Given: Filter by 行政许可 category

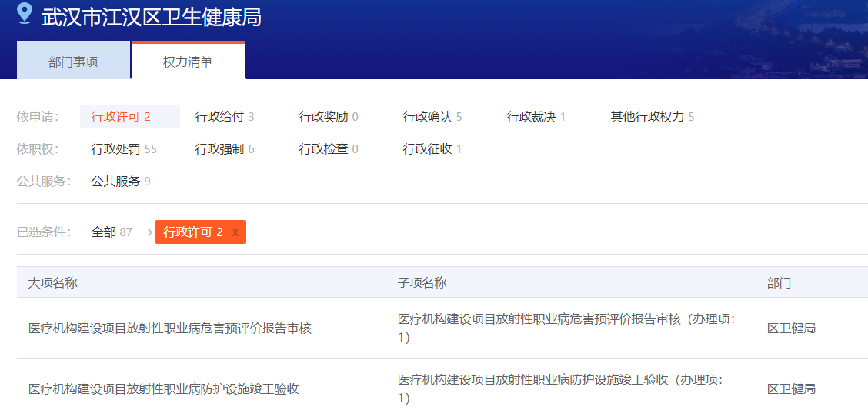Looking at the screenshot, I should pyautogui.click(x=121, y=117).
